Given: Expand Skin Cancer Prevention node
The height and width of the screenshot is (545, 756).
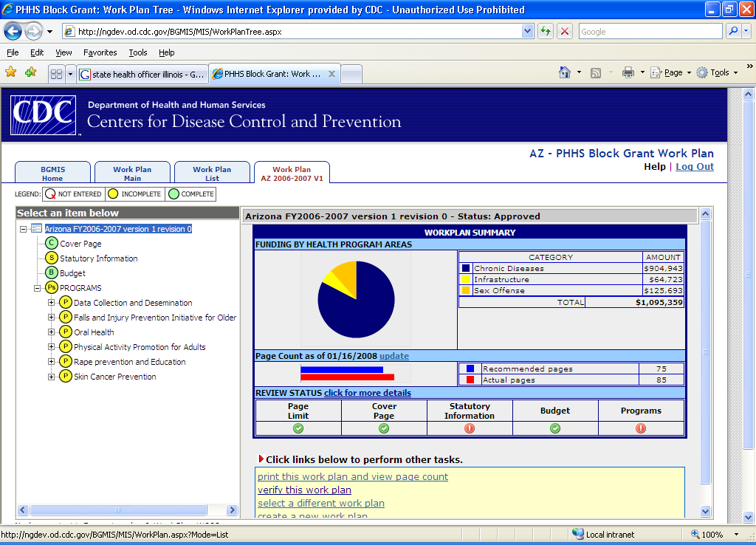Looking at the screenshot, I should click(51, 377).
